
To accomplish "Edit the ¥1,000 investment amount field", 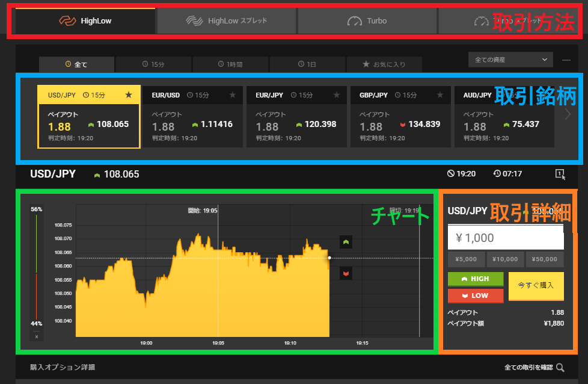I will coord(506,238).
